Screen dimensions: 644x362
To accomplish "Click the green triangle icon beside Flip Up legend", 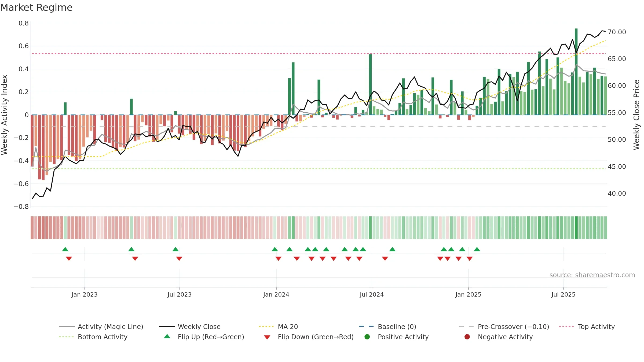I will [167, 336].
